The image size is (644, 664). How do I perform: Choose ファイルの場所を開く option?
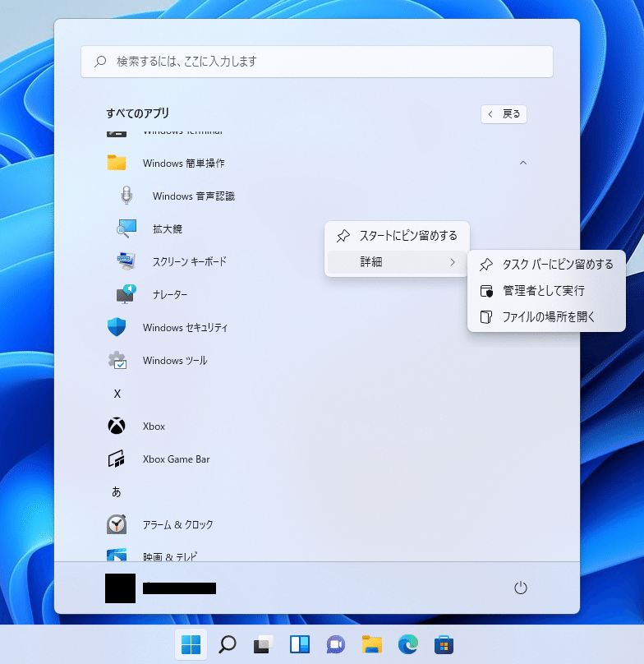click(x=546, y=316)
